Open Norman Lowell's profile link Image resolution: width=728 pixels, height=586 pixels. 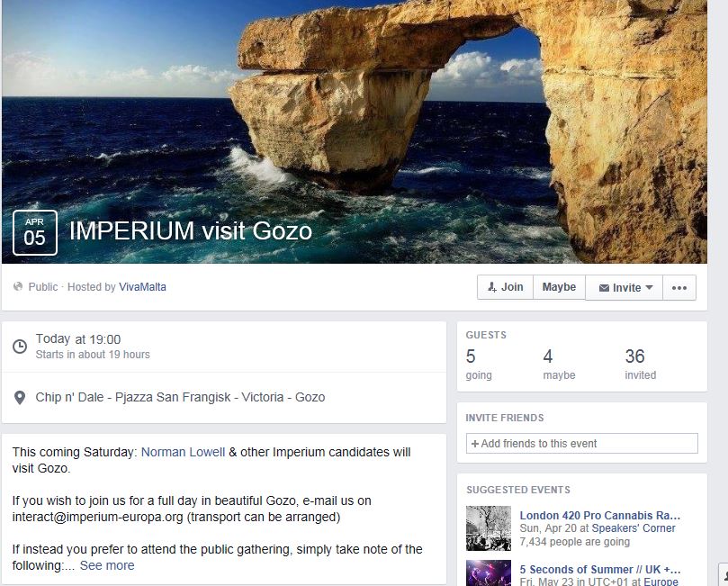pos(183,452)
